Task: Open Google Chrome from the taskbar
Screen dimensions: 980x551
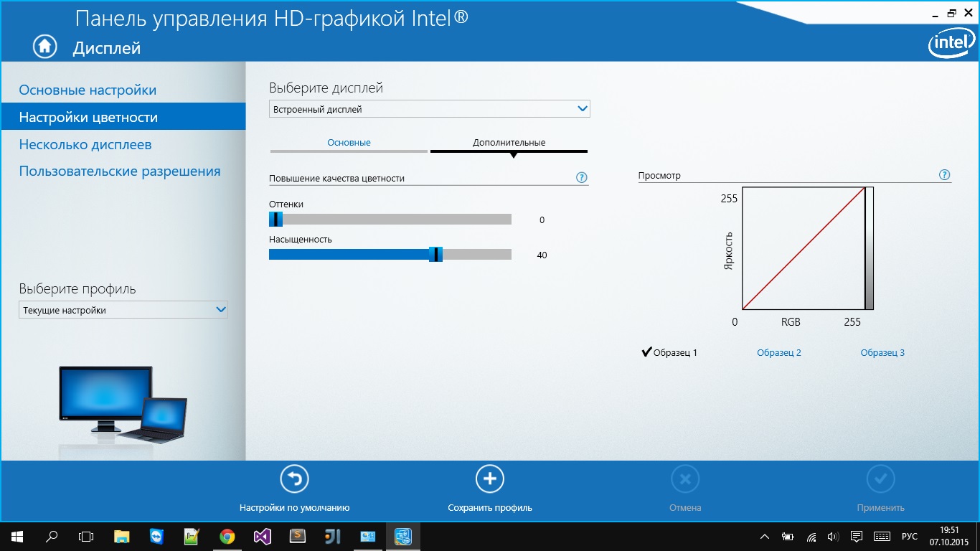Action: pos(227,536)
